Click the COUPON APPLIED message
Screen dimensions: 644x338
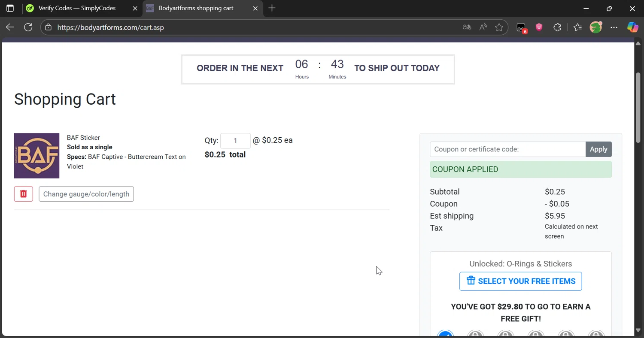(521, 169)
